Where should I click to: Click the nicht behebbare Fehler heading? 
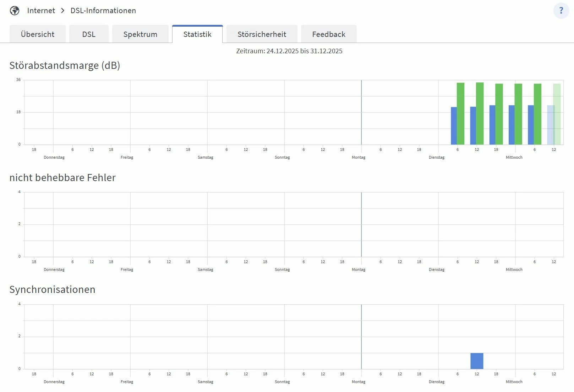coord(62,178)
